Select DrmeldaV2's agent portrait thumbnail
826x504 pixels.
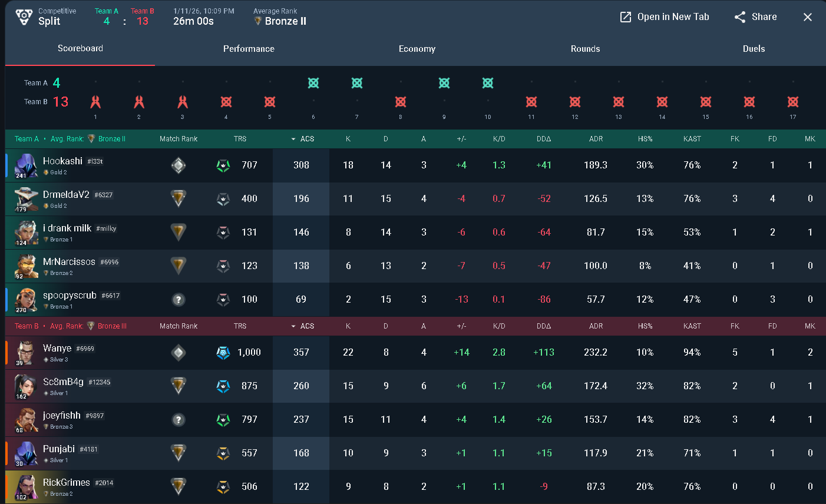tap(26, 199)
